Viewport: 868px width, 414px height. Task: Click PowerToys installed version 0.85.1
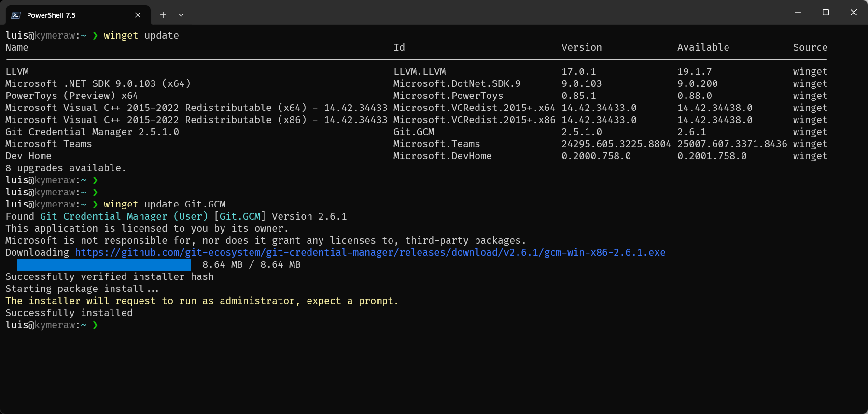point(579,96)
